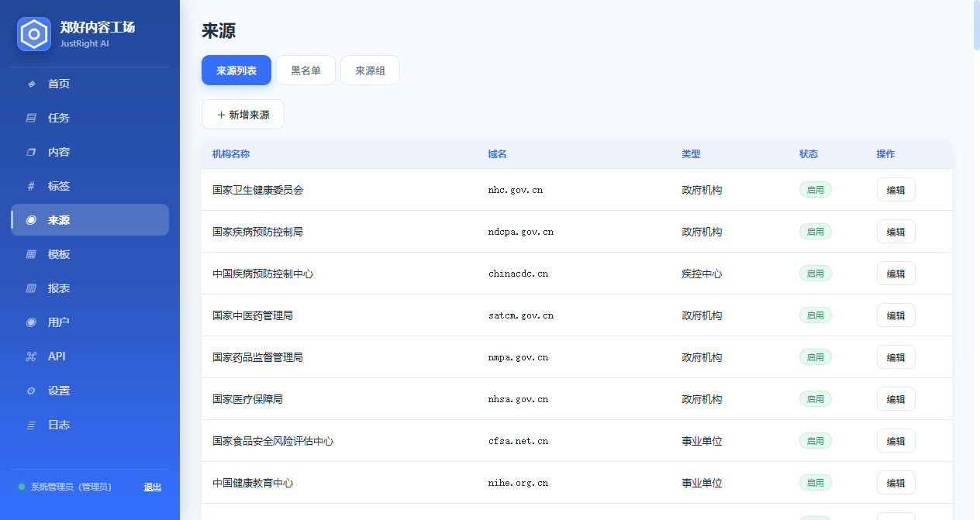
Task: Edit the 国家疾病预防控制局 row
Action: click(x=895, y=232)
